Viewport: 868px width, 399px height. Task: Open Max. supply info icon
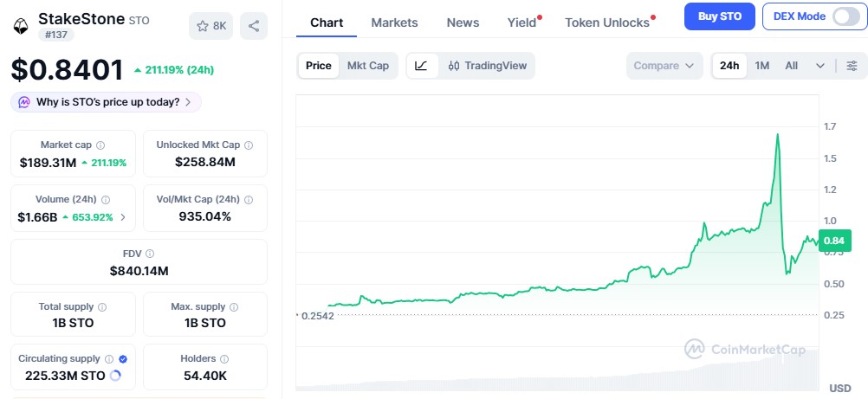point(234,307)
